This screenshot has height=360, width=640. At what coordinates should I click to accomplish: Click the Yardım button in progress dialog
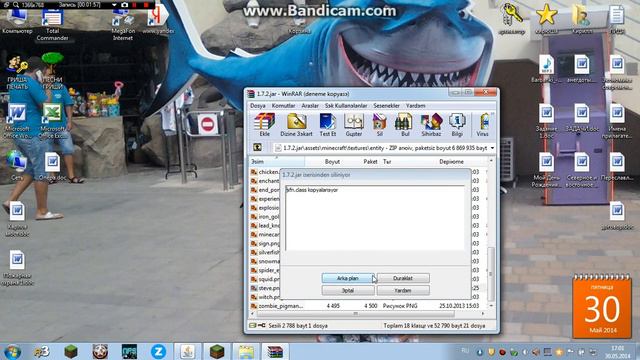tap(403, 290)
